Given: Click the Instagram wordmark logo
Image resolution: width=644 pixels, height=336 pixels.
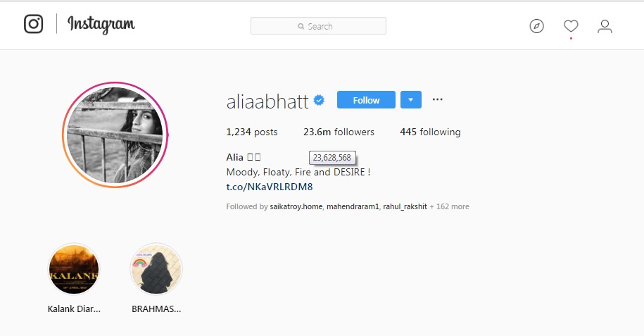Looking at the screenshot, I should pos(101,25).
